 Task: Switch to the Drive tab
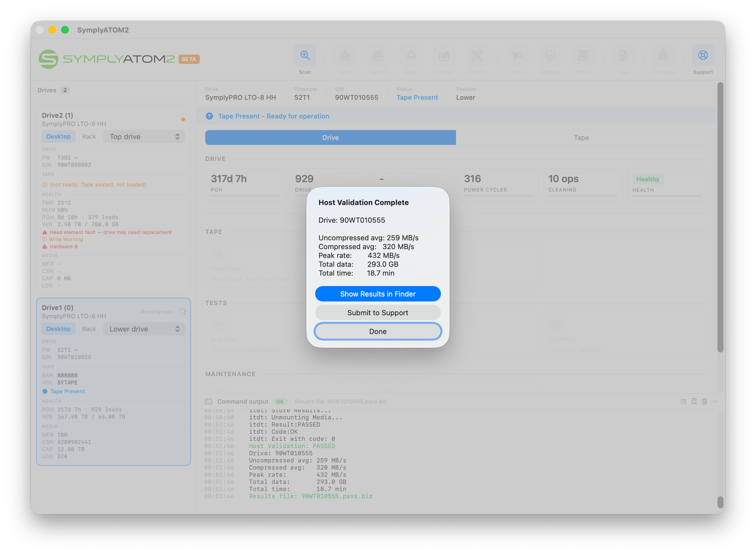(331, 138)
